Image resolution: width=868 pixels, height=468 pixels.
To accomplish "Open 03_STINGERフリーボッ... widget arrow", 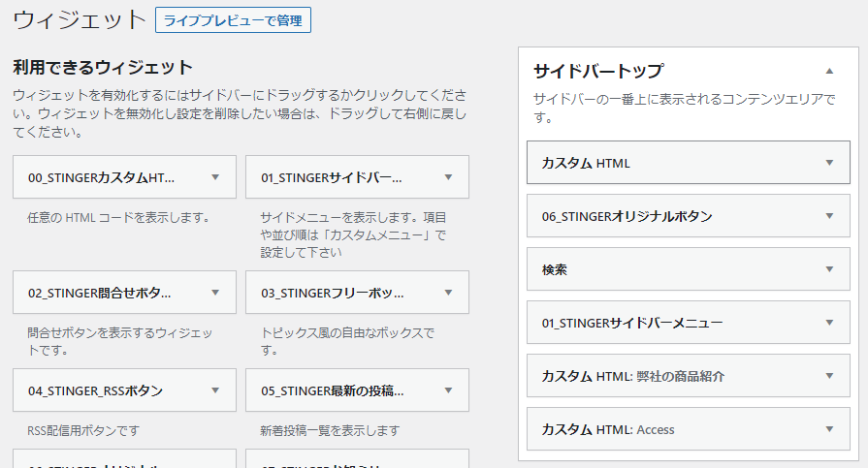I will 448,293.
